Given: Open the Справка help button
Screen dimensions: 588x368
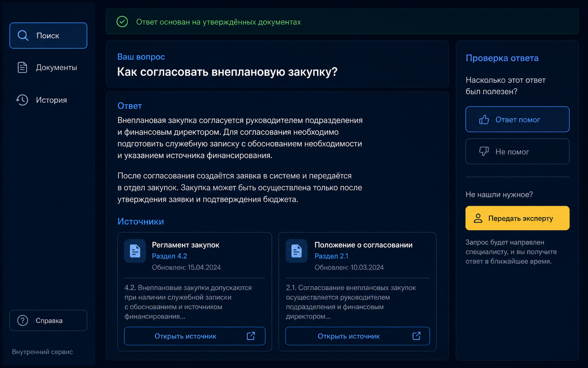Looking at the screenshot, I should [x=48, y=321].
